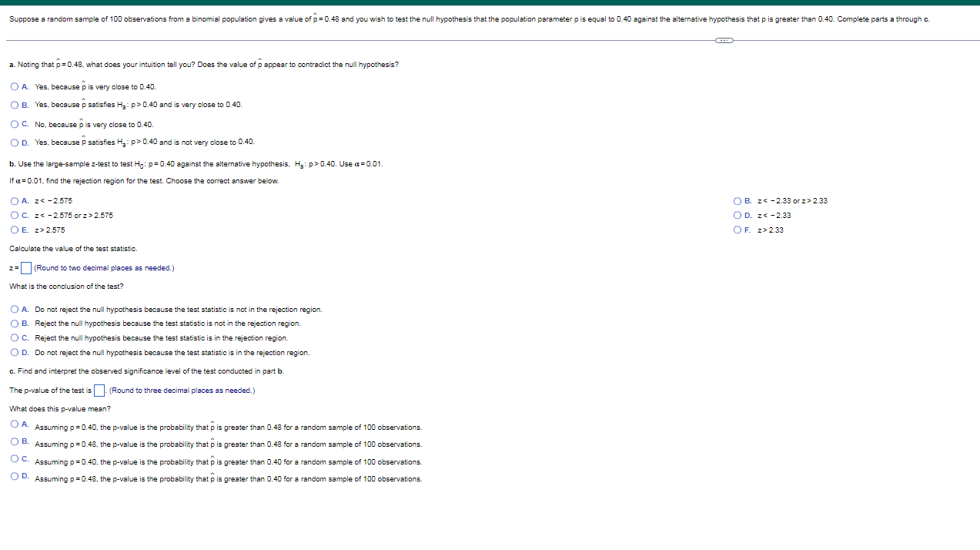This screenshot has width=980, height=550.
Task: Choose rejection region E: z > 2.575
Action: [x=15, y=230]
